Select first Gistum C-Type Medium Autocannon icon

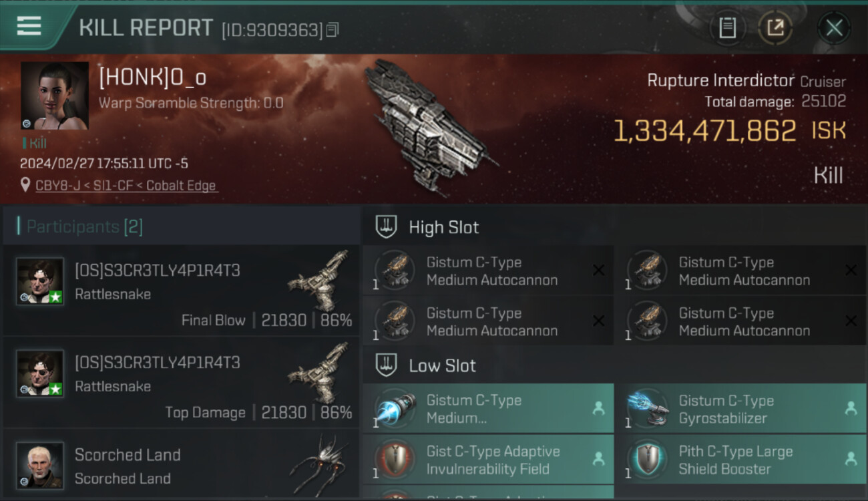point(394,271)
